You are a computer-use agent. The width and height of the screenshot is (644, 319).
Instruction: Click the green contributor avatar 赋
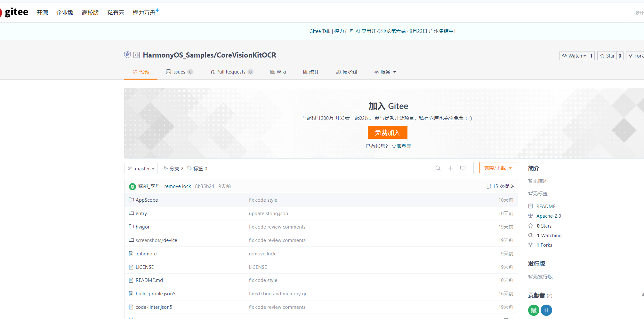pos(534,310)
